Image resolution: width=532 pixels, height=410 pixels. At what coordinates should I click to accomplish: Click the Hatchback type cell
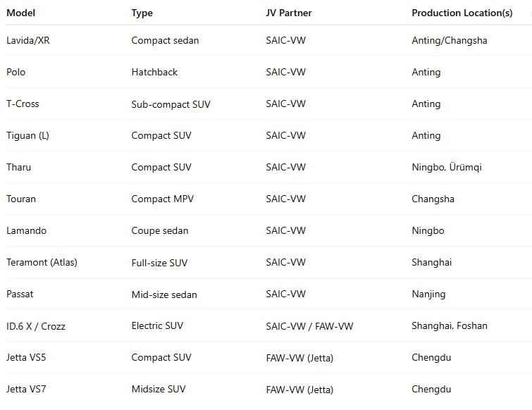[154, 72]
